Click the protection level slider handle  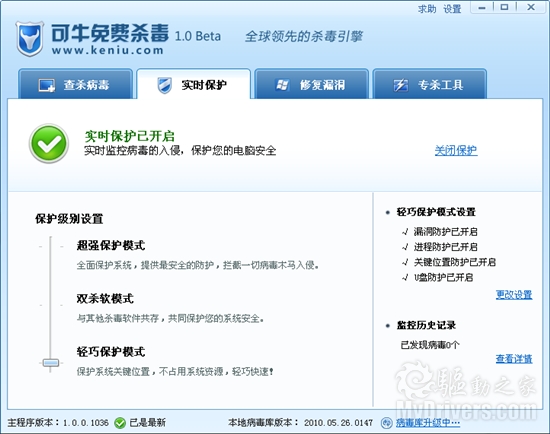[x=51, y=363]
